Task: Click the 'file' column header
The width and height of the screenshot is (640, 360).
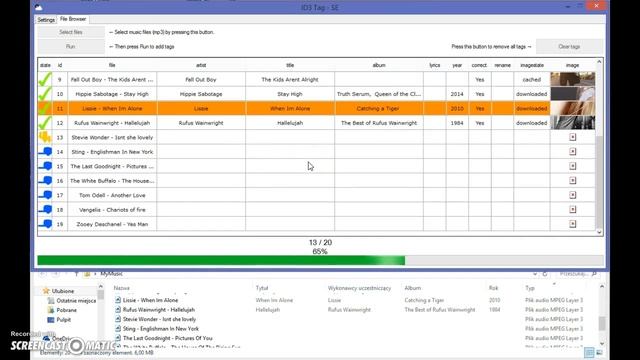Action: pos(112,65)
